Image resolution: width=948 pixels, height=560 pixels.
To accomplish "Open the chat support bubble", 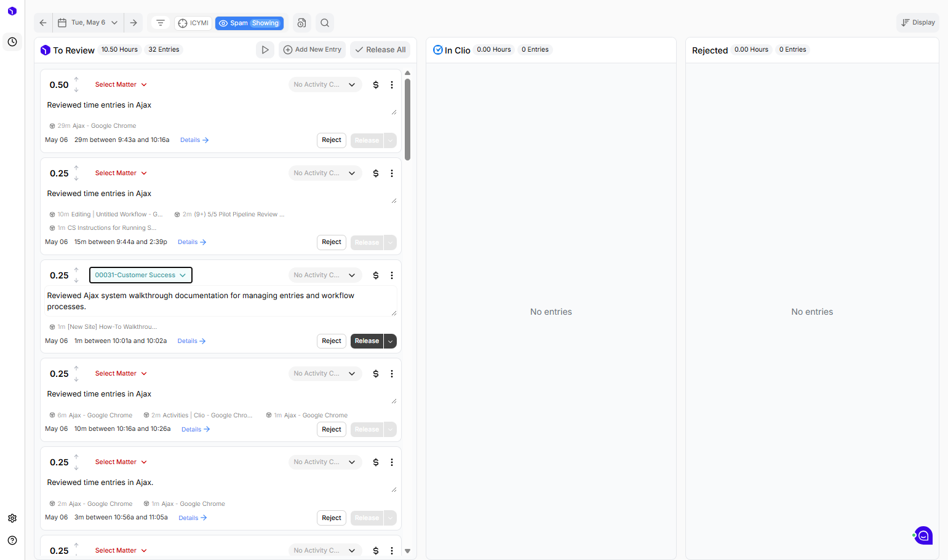I will (x=923, y=535).
